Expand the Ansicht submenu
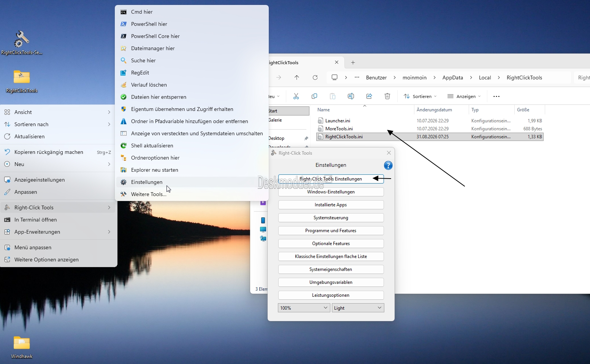The height and width of the screenshot is (364, 590). point(59,112)
